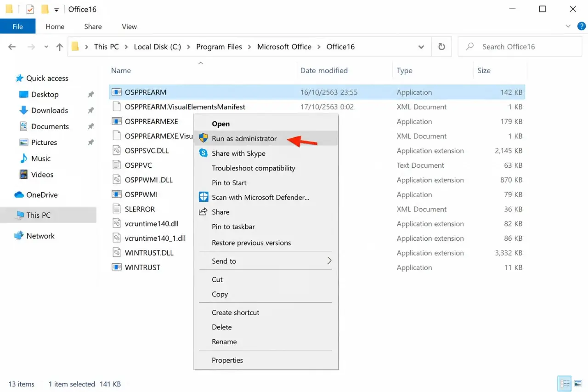Screen dimensions: 588x392
Task: Select Troubleshoot compatibility
Action: pos(266,168)
